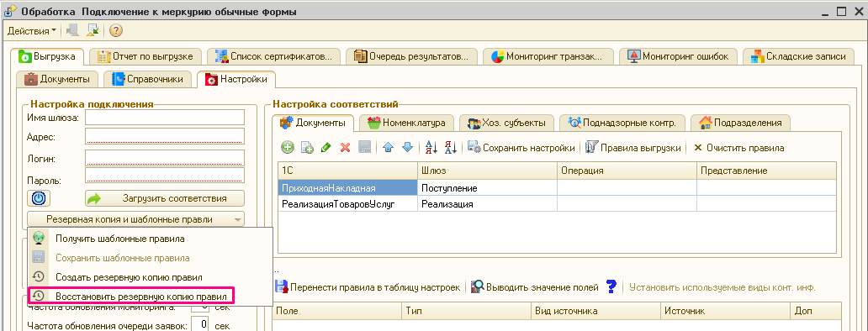
Task: Open the Действия dropdown menu
Action: (x=32, y=31)
